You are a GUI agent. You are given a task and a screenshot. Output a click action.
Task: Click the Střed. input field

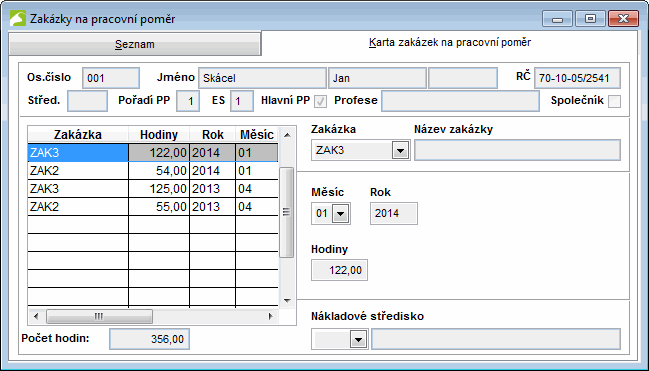(87, 101)
